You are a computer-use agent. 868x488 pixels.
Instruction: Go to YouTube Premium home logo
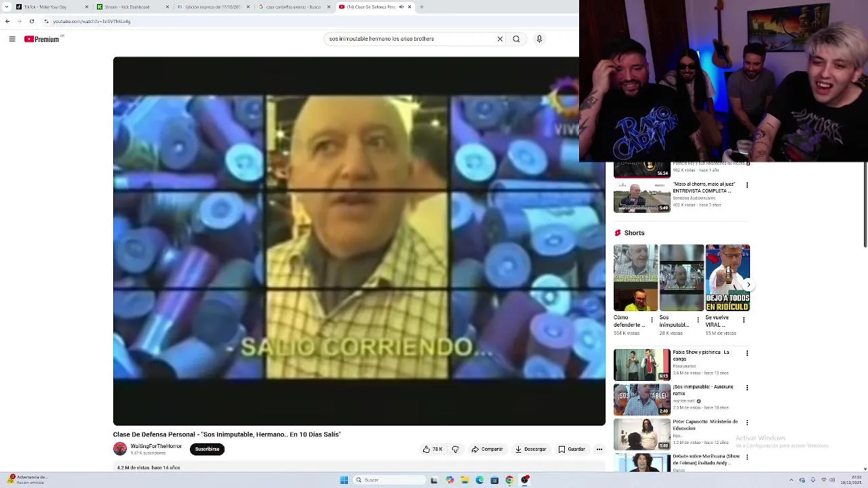[x=42, y=39]
